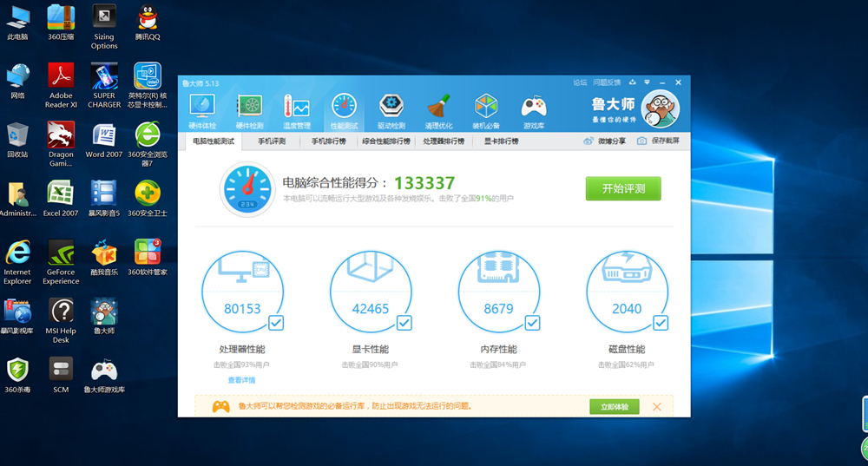Open the 驱动检测 driver detection icon

(391, 108)
